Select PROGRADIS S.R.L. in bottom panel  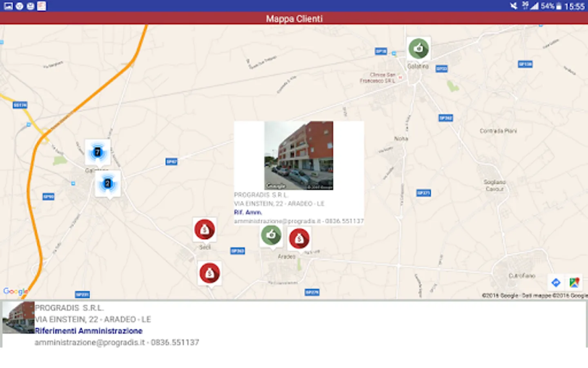click(69, 308)
